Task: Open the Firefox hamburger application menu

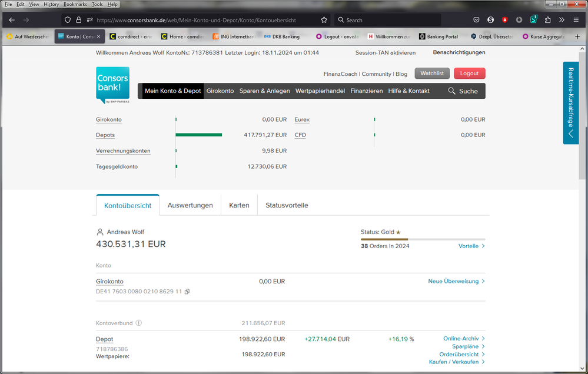Action: 576,20
